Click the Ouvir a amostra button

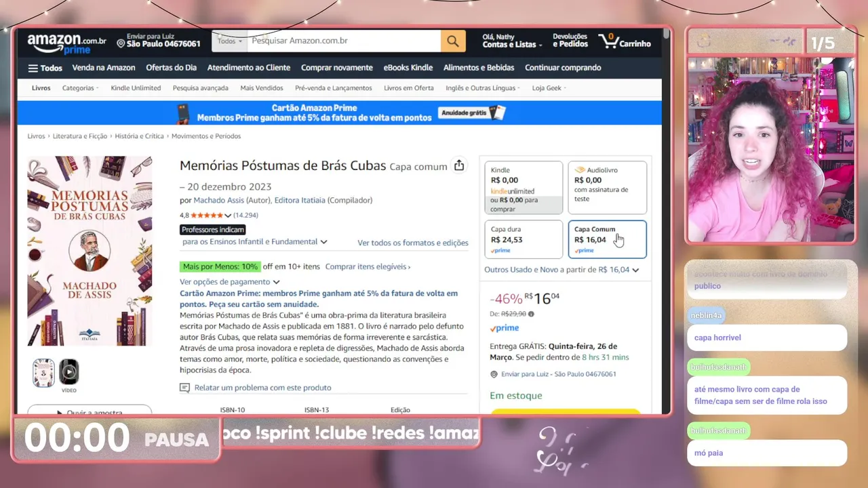90,411
